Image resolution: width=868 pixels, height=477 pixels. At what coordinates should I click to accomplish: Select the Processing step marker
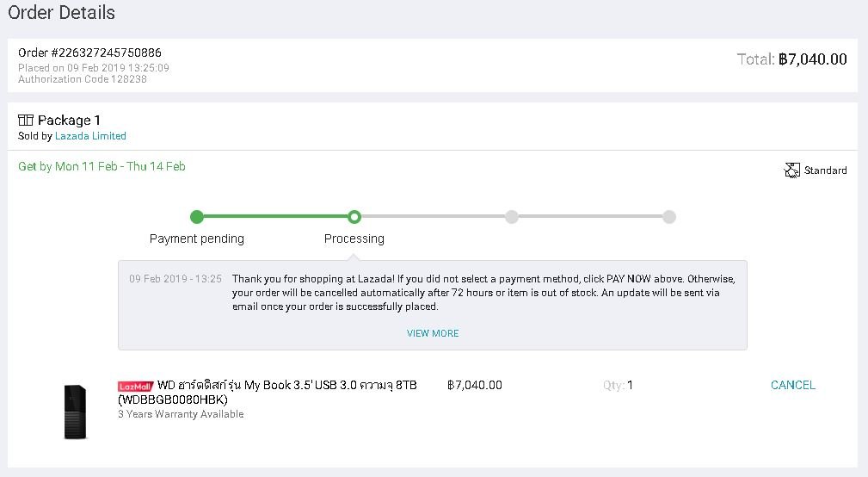tap(354, 217)
